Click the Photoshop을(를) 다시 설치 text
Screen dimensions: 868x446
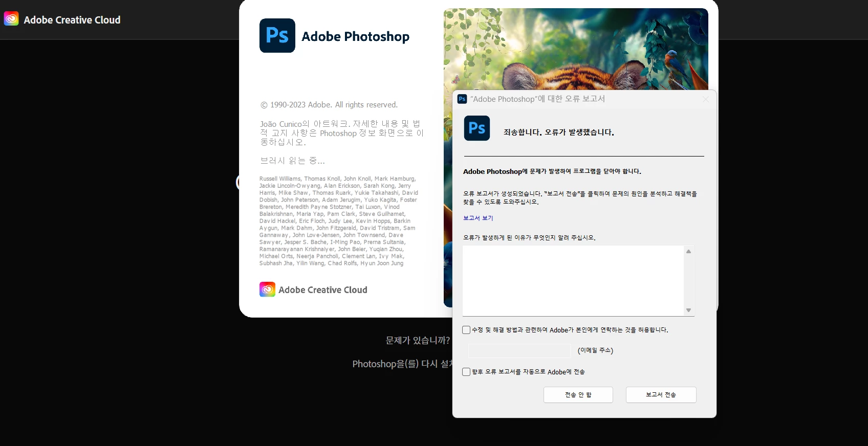[x=402, y=364]
